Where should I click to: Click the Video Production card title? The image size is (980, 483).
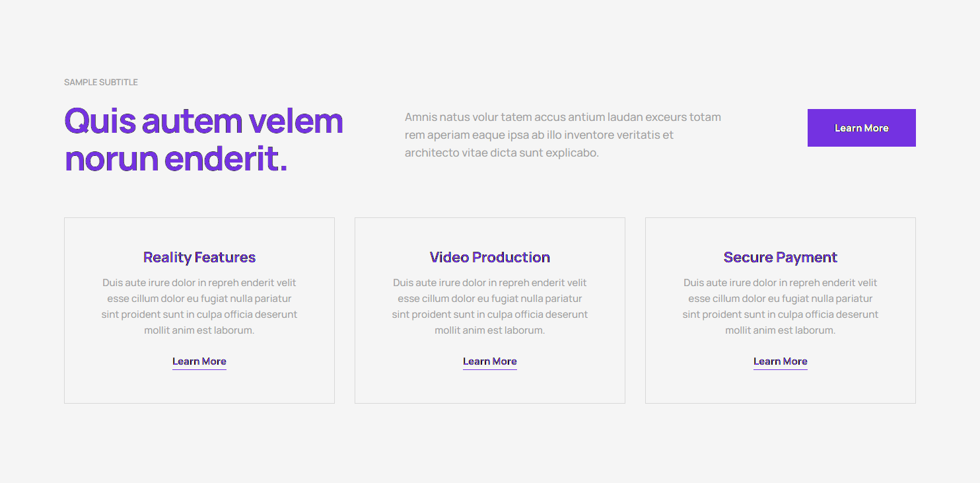coord(489,257)
